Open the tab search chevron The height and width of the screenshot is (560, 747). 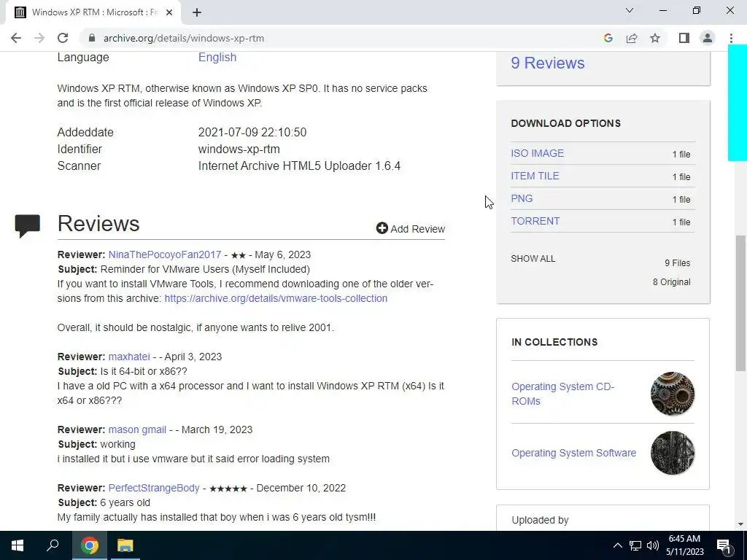coord(630,10)
